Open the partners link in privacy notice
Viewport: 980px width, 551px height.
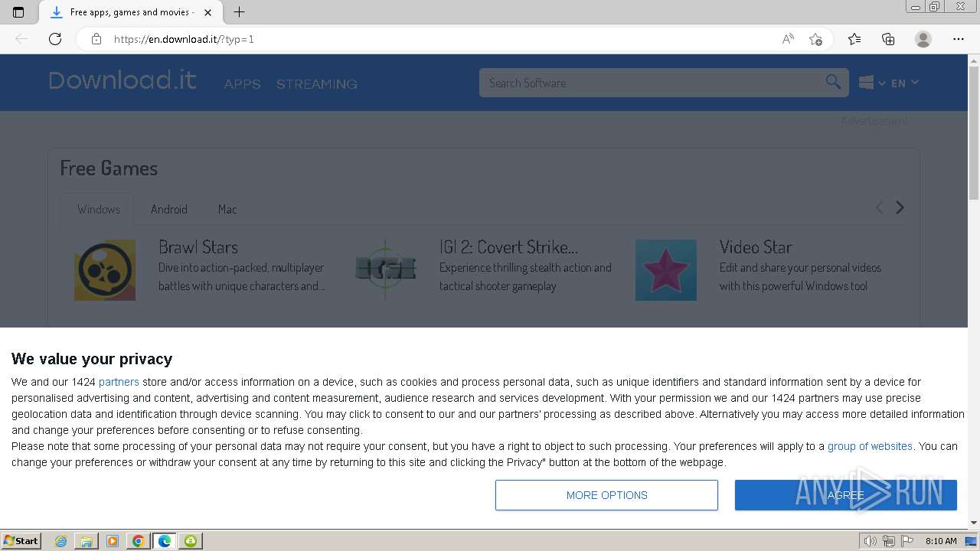[119, 382]
